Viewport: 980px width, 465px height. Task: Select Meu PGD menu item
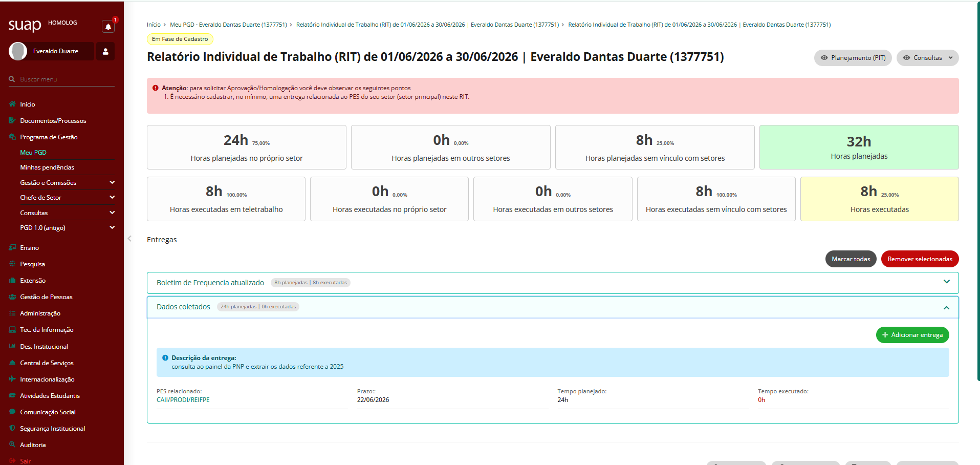tap(33, 152)
